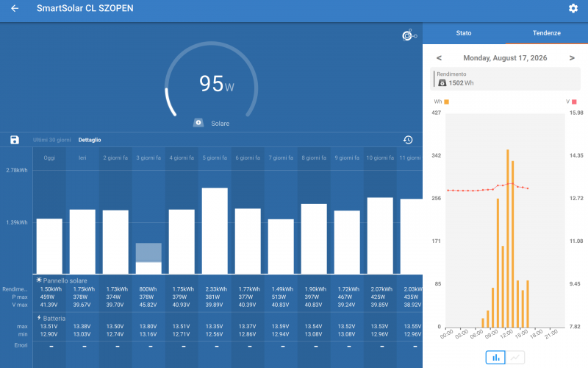Click the 41.39V V max cell
Screen dimensions: 588x368
[x=49, y=305]
